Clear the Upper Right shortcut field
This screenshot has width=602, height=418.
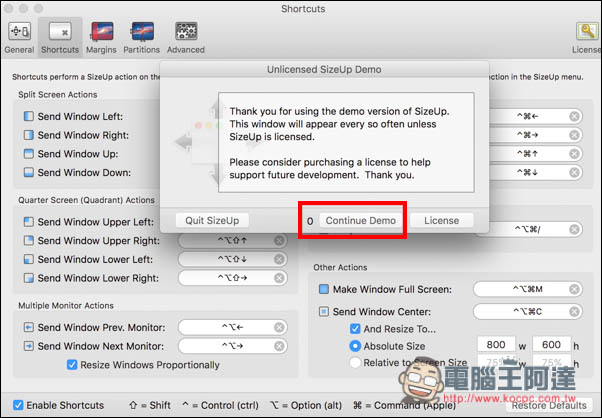279,241
